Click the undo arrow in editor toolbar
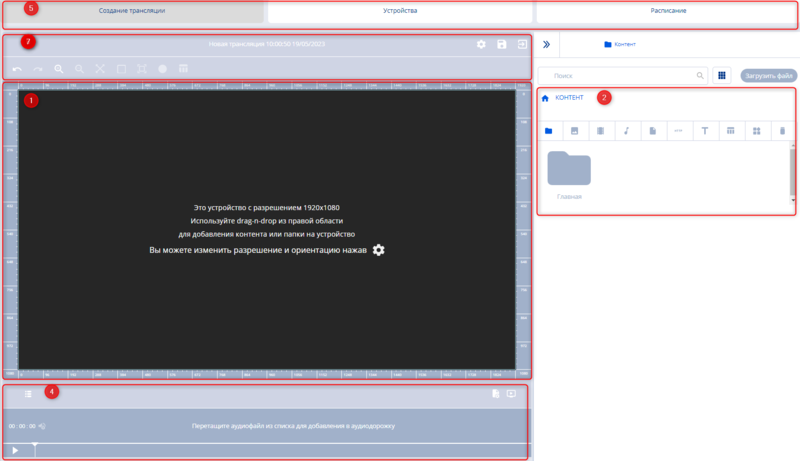 click(17, 69)
